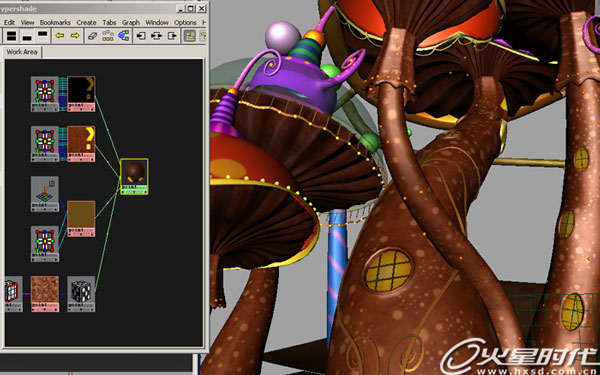Select the largest round yellow lattice window
Image resolution: width=600 pixels, height=375 pixels.
point(388,271)
